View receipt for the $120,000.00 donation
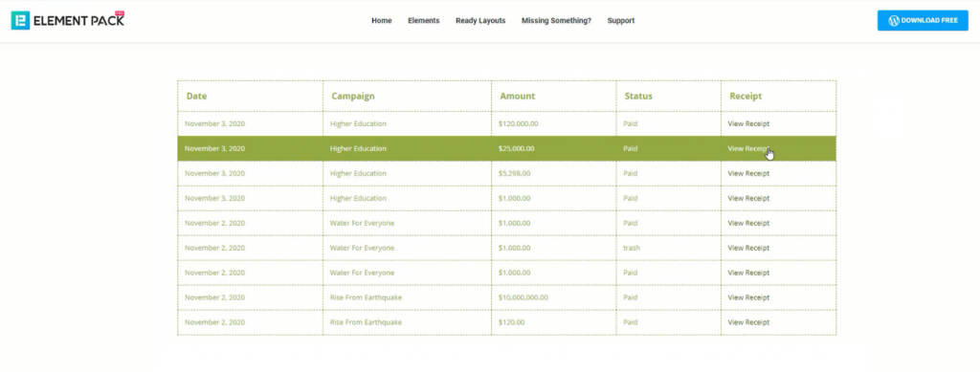The width and height of the screenshot is (980, 372). 748,123
